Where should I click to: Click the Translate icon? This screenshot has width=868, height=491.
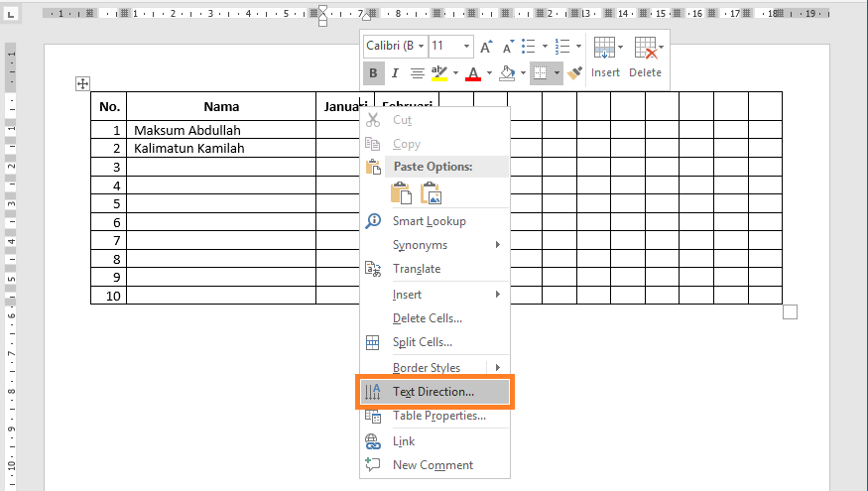(373, 269)
